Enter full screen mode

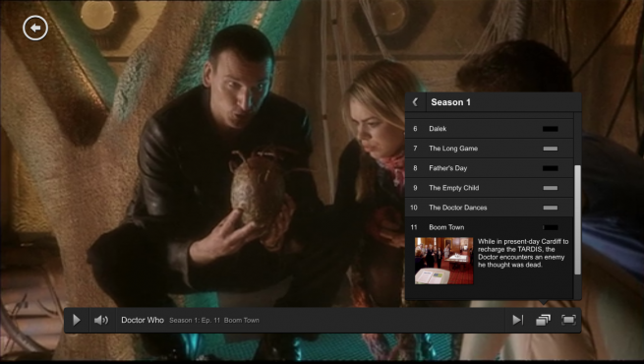coord(568,320)
